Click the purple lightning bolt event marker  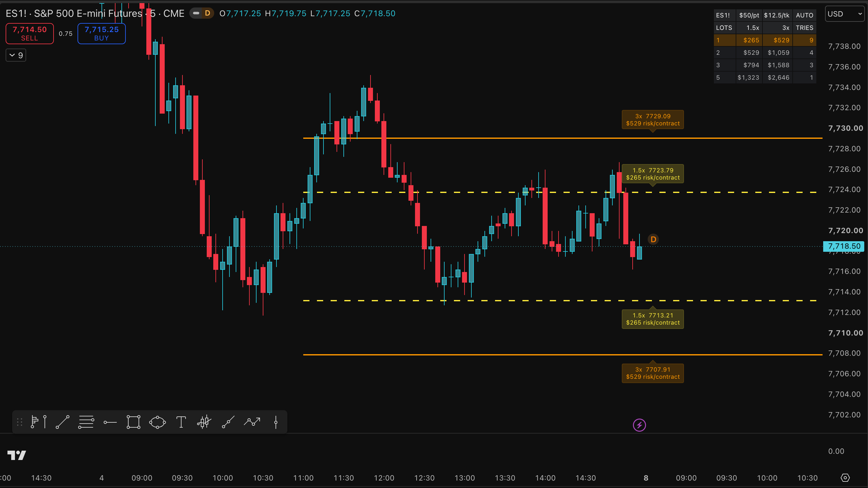[x=639, y=425]
